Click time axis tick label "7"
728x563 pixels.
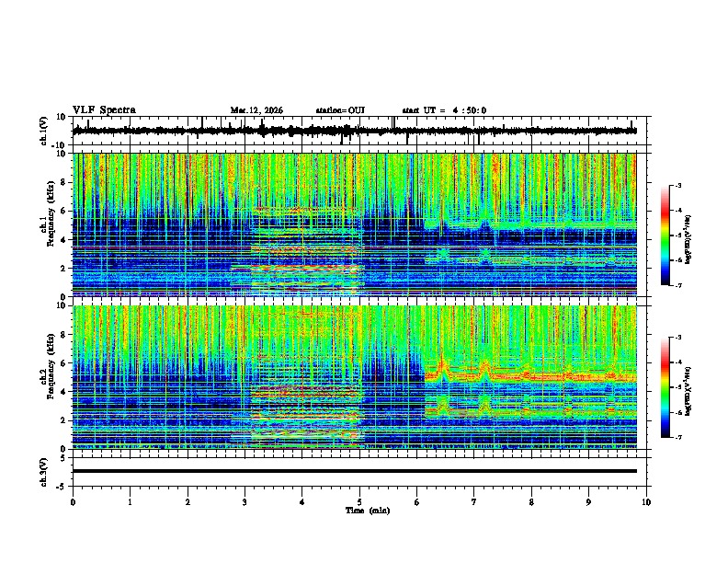[474, 502]
